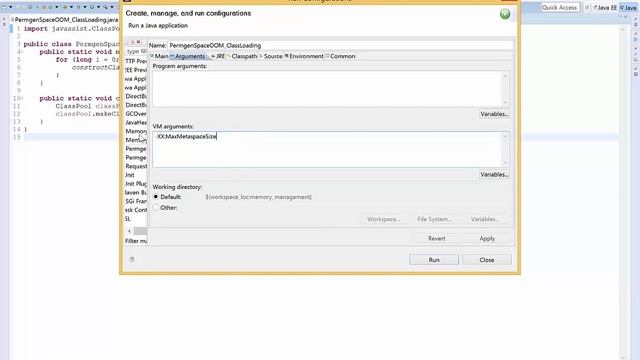
Task: Click the Revert button
Action: pos(436,238)
